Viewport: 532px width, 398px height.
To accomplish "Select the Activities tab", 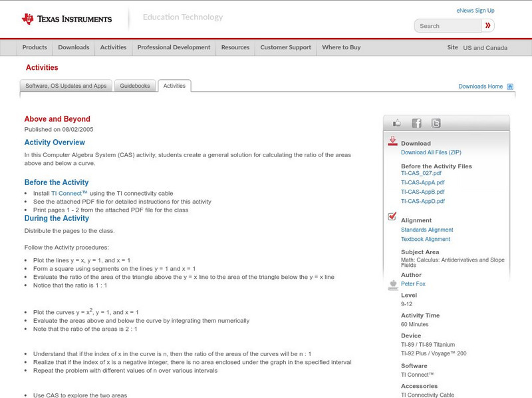I will click(x=174, y=86).
